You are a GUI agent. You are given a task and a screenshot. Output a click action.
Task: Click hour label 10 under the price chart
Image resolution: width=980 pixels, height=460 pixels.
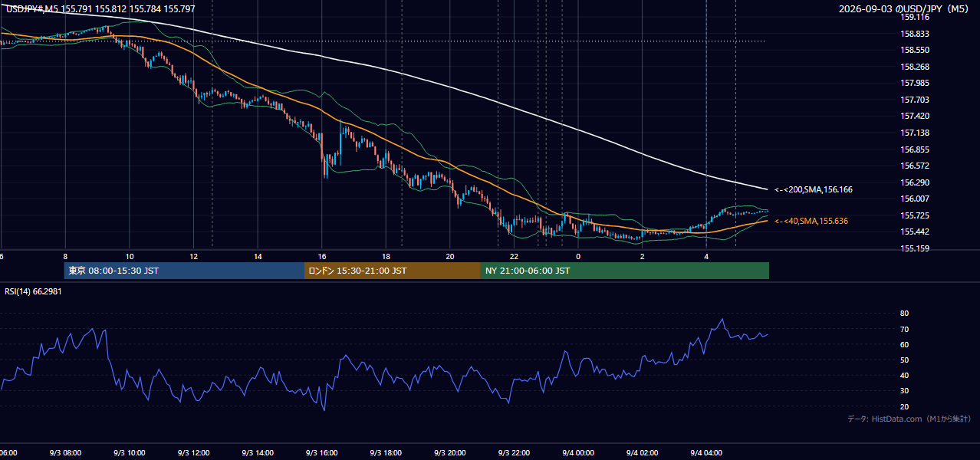130,256
